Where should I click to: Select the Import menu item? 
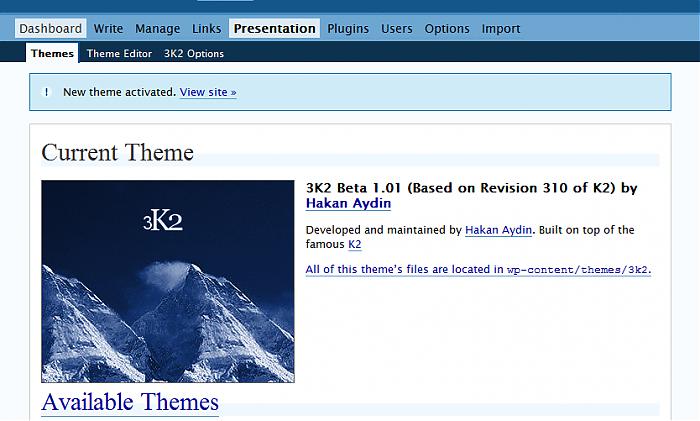pos(501,29)
